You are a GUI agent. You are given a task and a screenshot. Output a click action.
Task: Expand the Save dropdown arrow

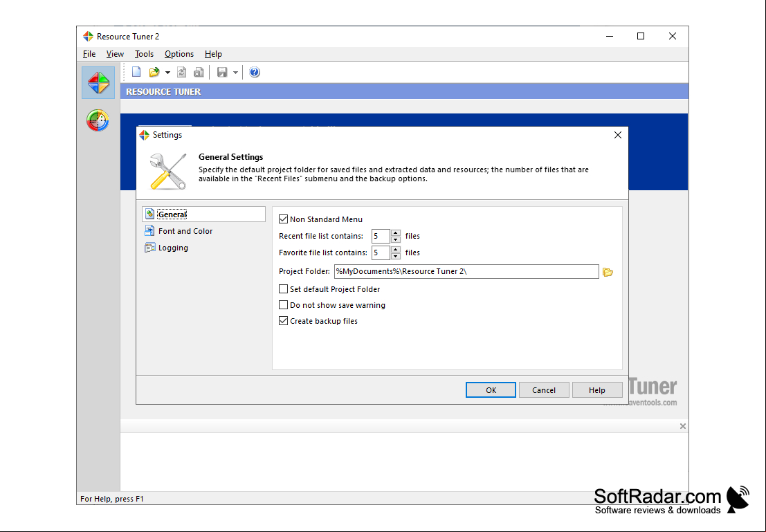(x=235, y=73)
